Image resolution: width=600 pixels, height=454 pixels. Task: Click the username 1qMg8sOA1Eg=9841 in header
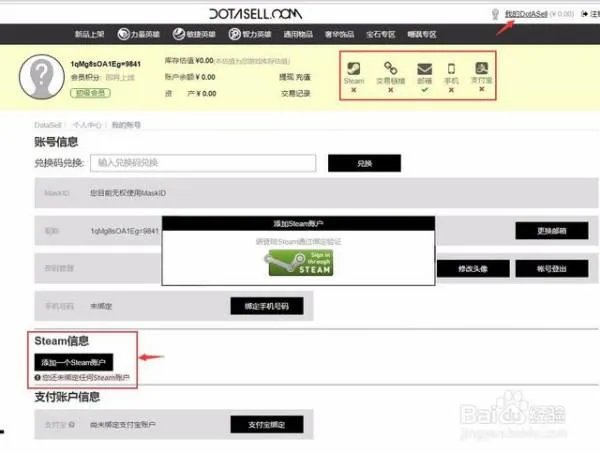click(x=106, y=64)
